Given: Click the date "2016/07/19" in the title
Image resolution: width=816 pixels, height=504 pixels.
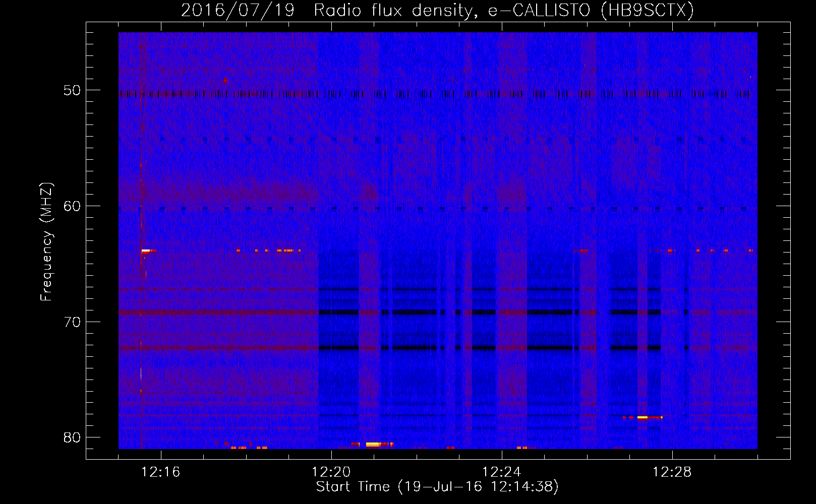Looking at the screenshot, I should pyautogui.click(x=238, y=10).
